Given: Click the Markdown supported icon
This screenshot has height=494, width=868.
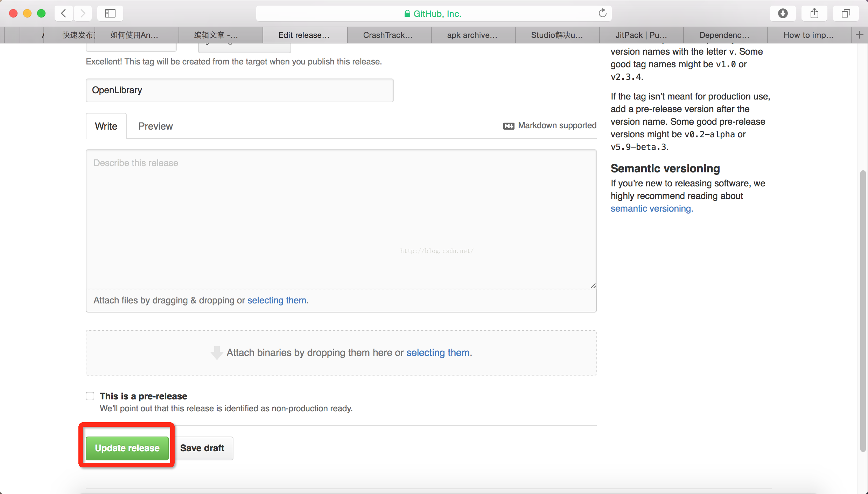Looking at the screenshot, I should point(509,125).
